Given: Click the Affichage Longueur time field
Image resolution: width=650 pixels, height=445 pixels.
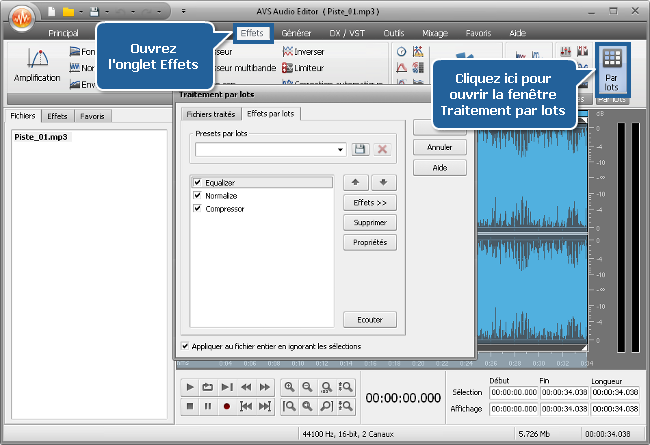Looking at the screenshot, I should click(x=615, y=409).
